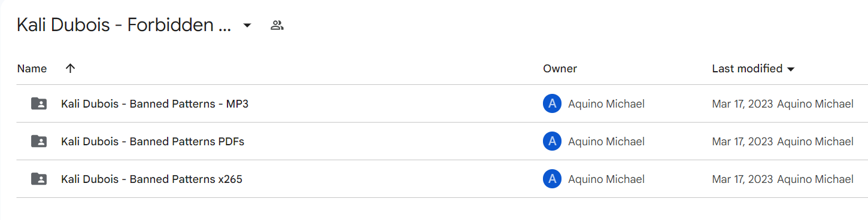Click the Mar 17, 2023 date in x265 row
Screen dimensions: 868x220
[742, 179]
